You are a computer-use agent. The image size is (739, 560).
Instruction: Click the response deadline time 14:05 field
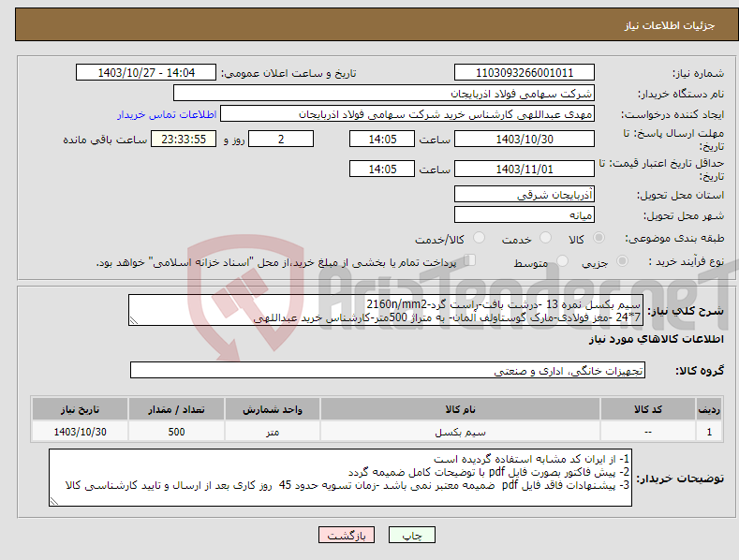coord(382,139)
